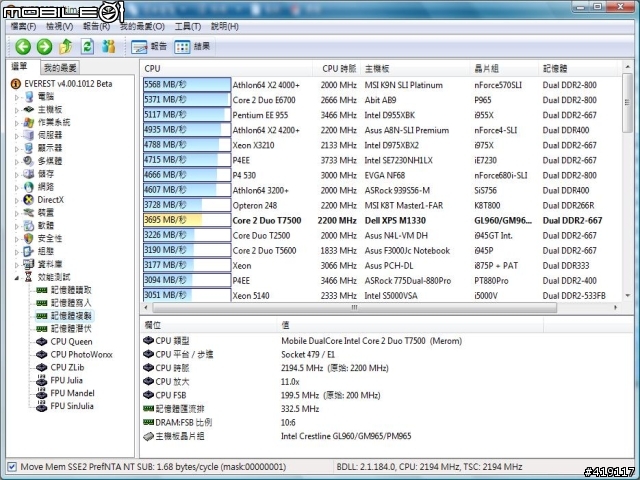Click the green Back arrow toolbar icon

click(x=23, y=47)
